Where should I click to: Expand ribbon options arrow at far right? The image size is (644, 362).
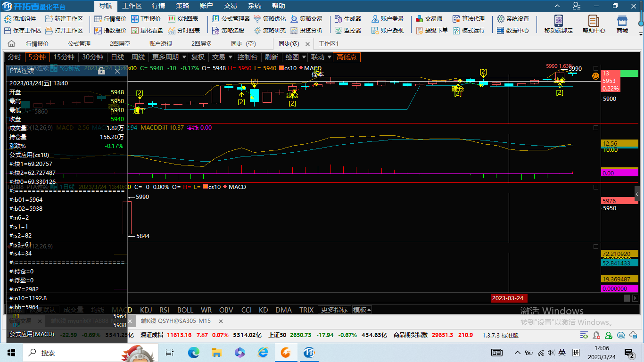(x=640, y=34)
